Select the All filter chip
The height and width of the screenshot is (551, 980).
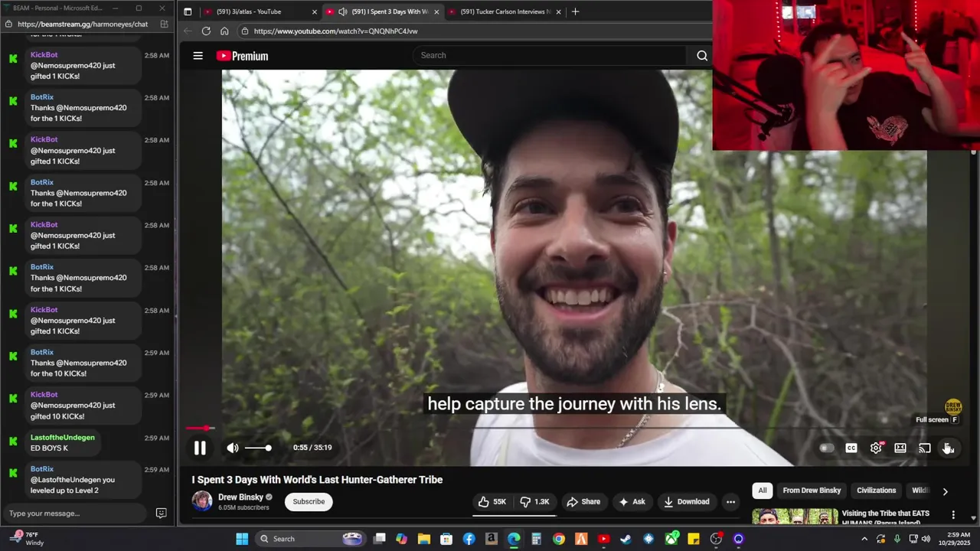point(763,491)
